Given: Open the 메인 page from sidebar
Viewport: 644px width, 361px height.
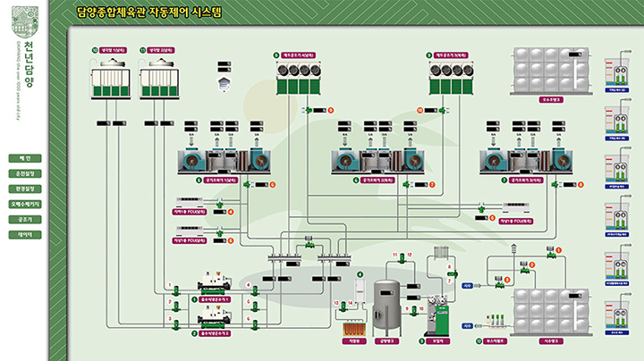Looking at the screenshot, I should [x=25, y=158].
